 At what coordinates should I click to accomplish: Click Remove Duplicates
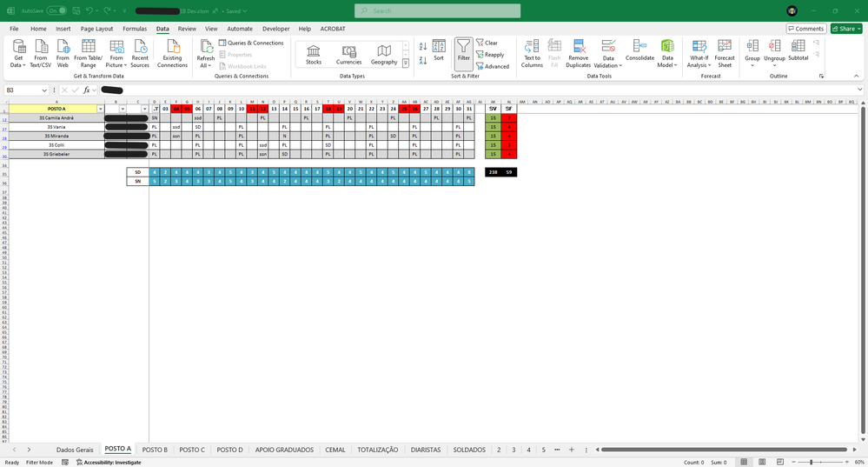click(579, 54)
